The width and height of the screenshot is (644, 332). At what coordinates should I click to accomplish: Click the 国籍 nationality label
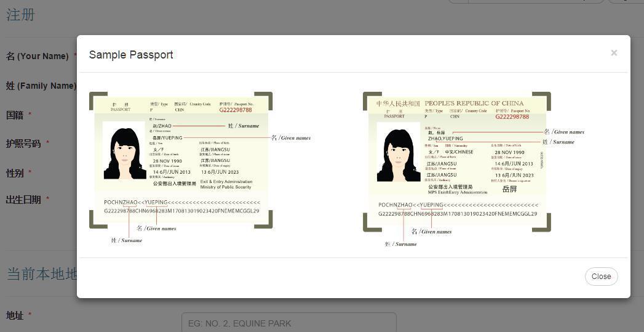pos(15,115)
